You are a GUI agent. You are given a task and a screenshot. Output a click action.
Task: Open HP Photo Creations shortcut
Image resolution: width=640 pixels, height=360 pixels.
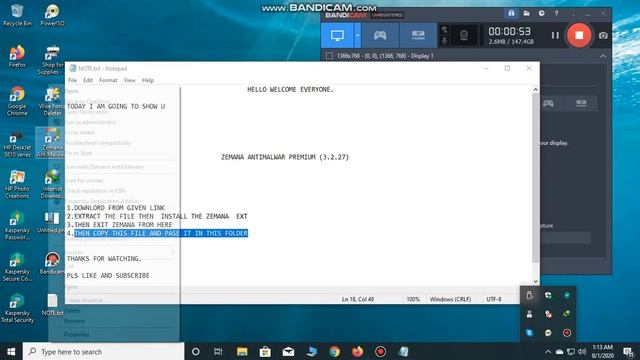click(x=17, y=184)
